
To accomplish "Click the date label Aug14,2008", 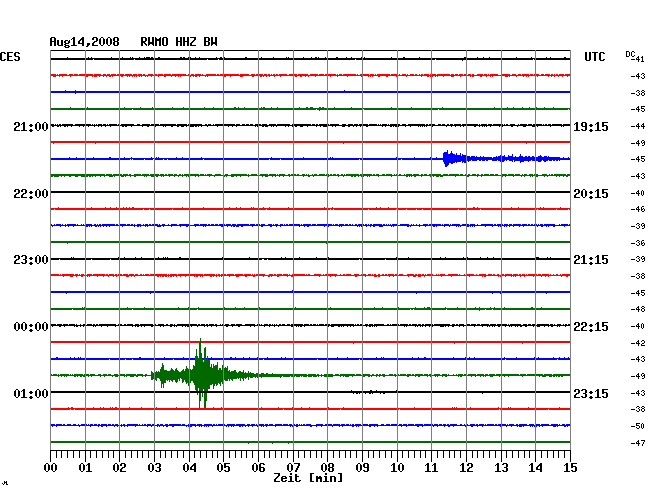I will (84, 42).
